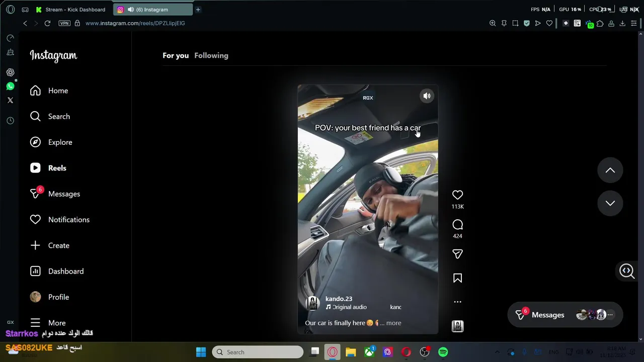Open the GX Corner gamepad icon
Image resolution: width=644 pixels, height=362 pixels.
pyautogui.click(x=25, y=10)
